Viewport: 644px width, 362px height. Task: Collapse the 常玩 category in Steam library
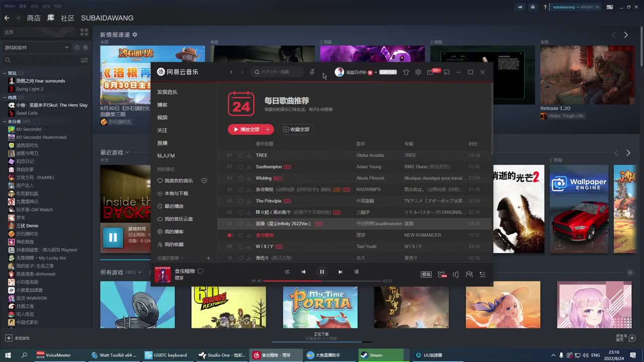tap(5, 73)
